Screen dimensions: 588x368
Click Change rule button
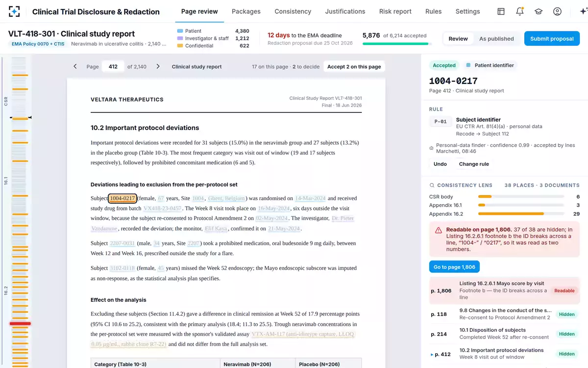(474, 164)
